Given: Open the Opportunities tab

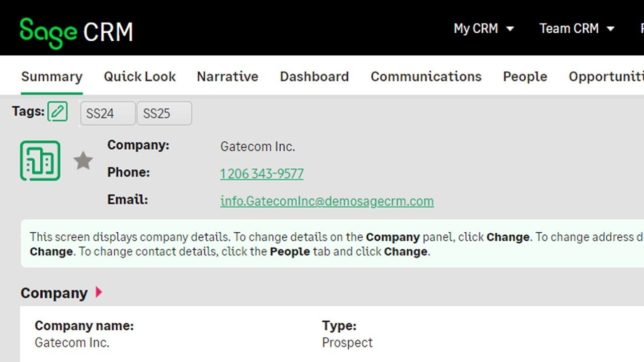Looking at the screenshot, I should click(x=606, y=76).
